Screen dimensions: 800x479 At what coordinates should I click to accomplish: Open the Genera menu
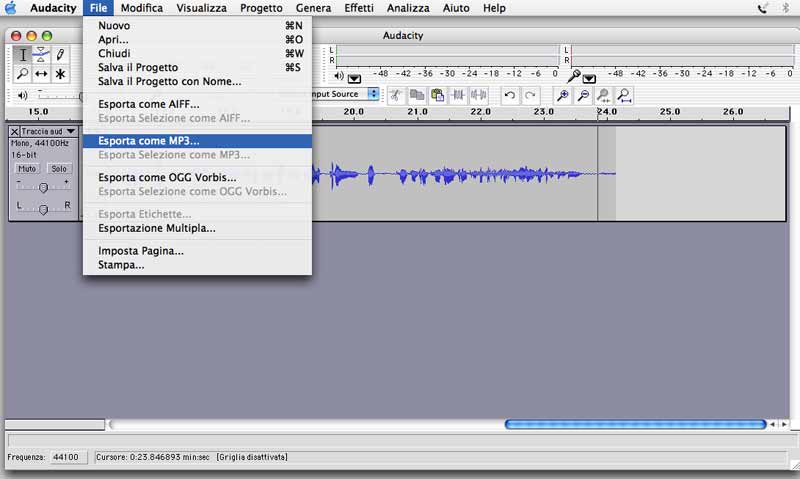(313, 8)
